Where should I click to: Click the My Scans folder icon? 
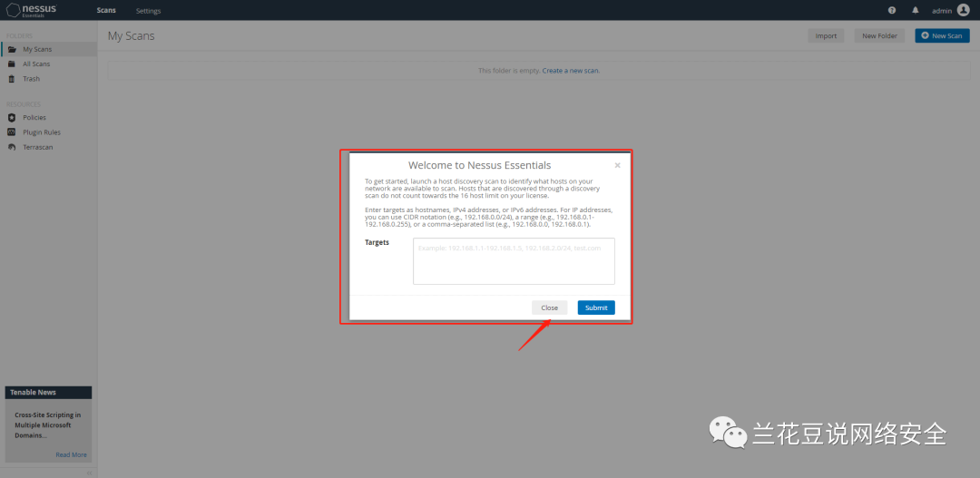coord(12,49)
